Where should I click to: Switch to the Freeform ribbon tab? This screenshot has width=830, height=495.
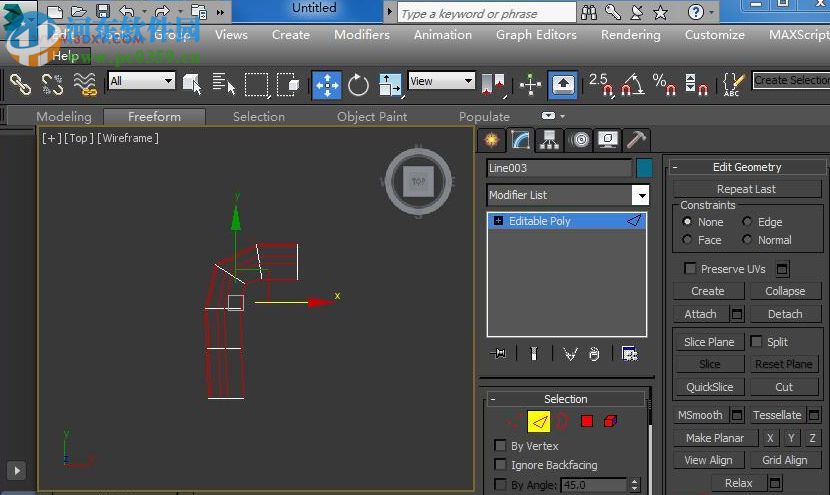[155, 116]
